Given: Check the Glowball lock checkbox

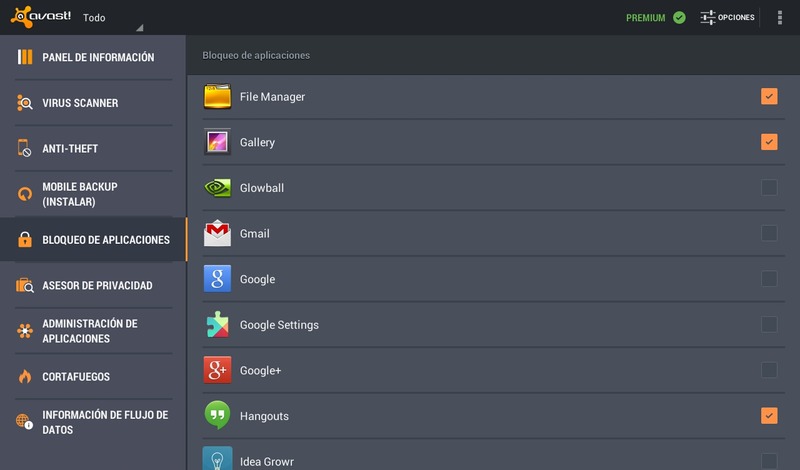Looking at the screenshot, I should coord(769,187).
